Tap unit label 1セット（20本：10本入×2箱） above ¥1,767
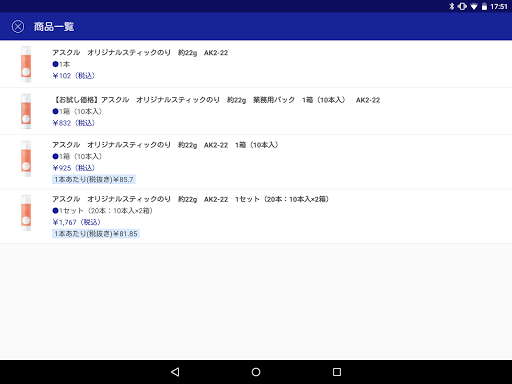This screenshot has height=384, width=512. [x=106, y=211]
